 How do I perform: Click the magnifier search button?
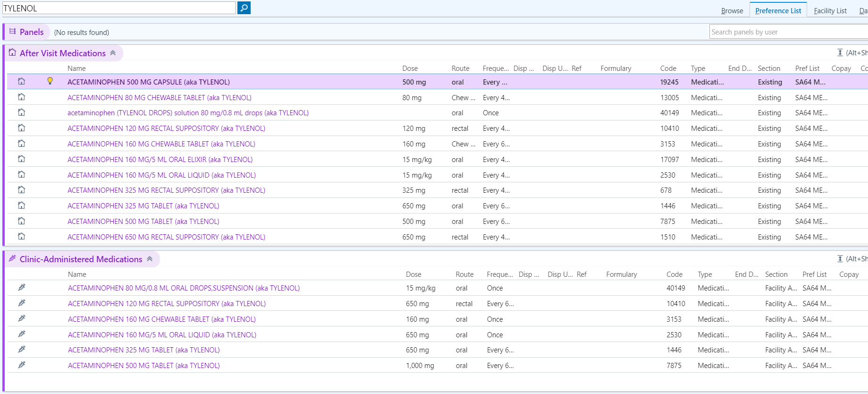tap(244, 8)
